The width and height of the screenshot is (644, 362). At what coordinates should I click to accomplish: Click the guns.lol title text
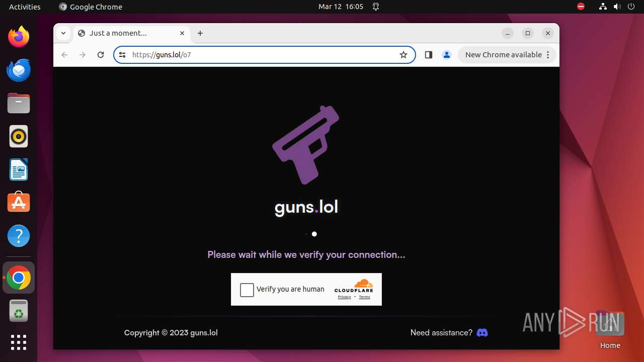(x=306, y=207)
